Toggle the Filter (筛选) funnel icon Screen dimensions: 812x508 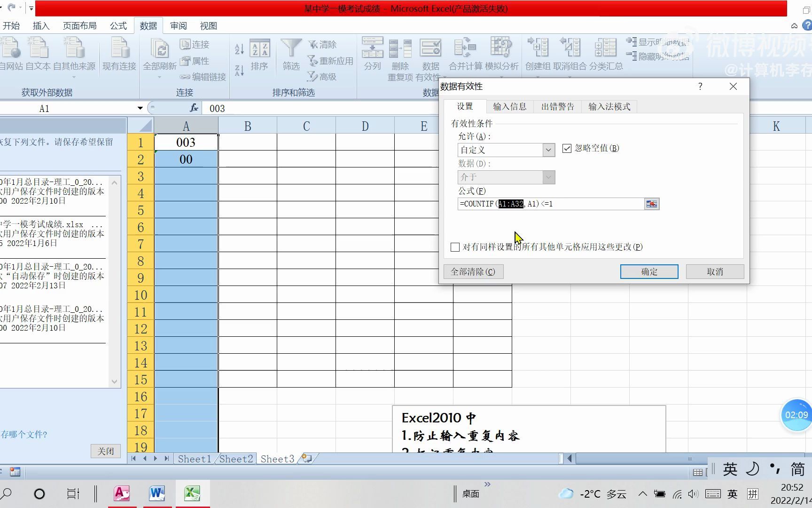(291, 55)
